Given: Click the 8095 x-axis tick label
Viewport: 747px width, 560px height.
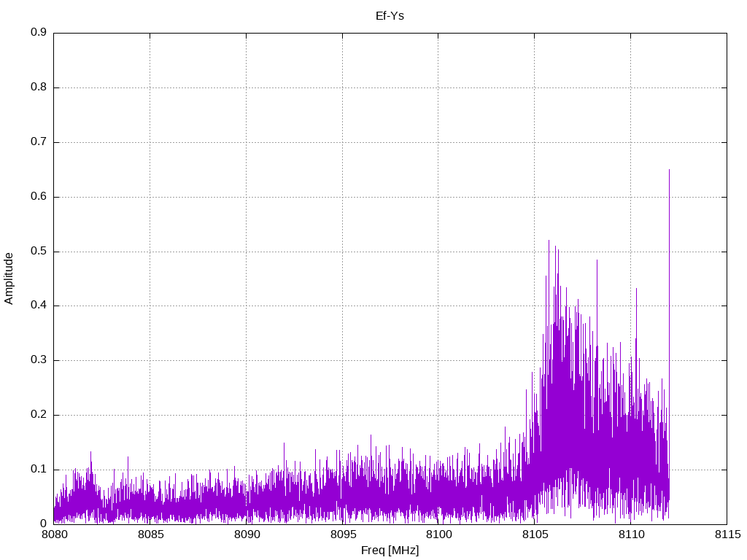Looking at the screenshot, I should 342,535.
